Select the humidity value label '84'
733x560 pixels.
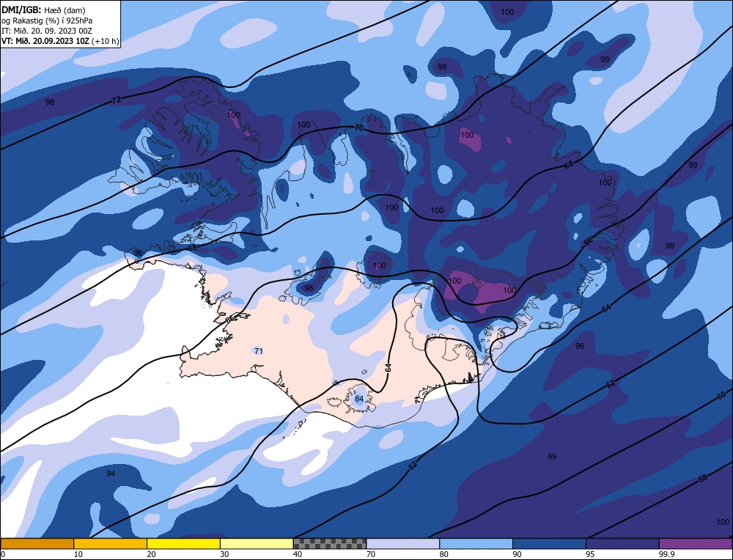359,399
